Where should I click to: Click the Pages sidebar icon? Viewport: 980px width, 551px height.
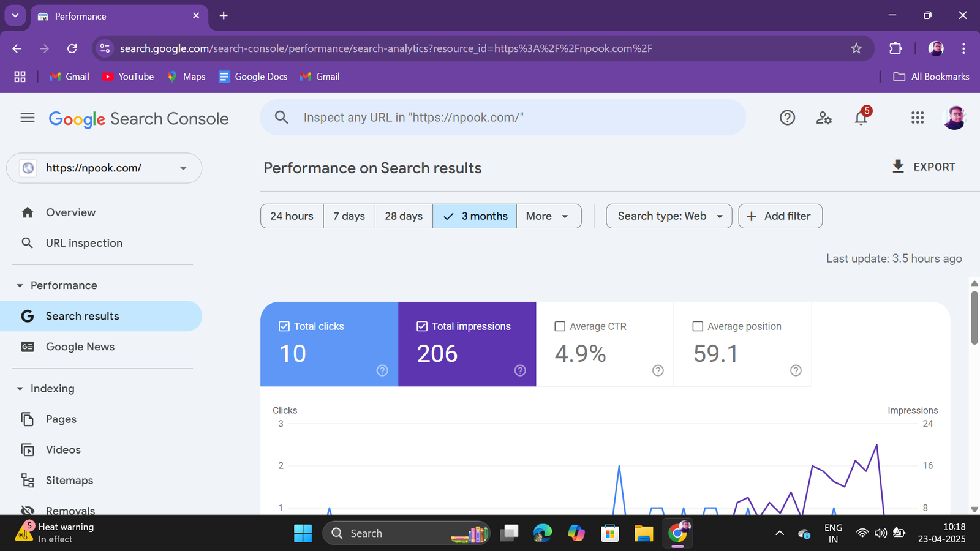(28, 419)
